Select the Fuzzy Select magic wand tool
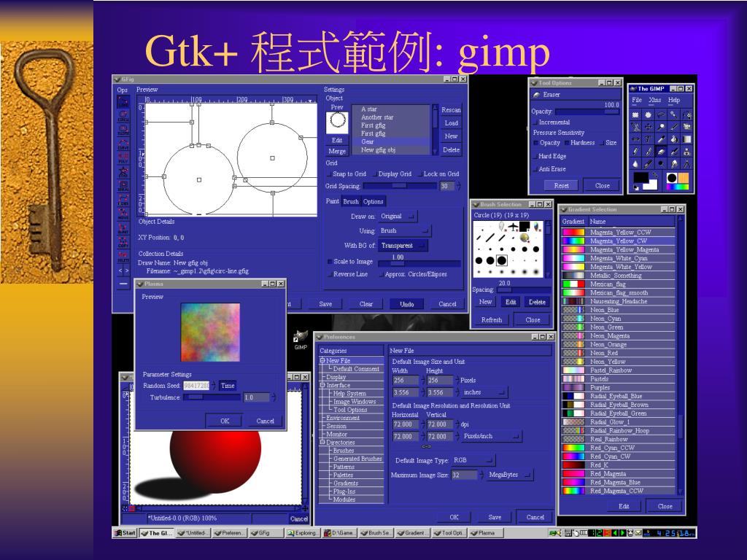The height and width of the screenshot is (560, 747). 673,114
